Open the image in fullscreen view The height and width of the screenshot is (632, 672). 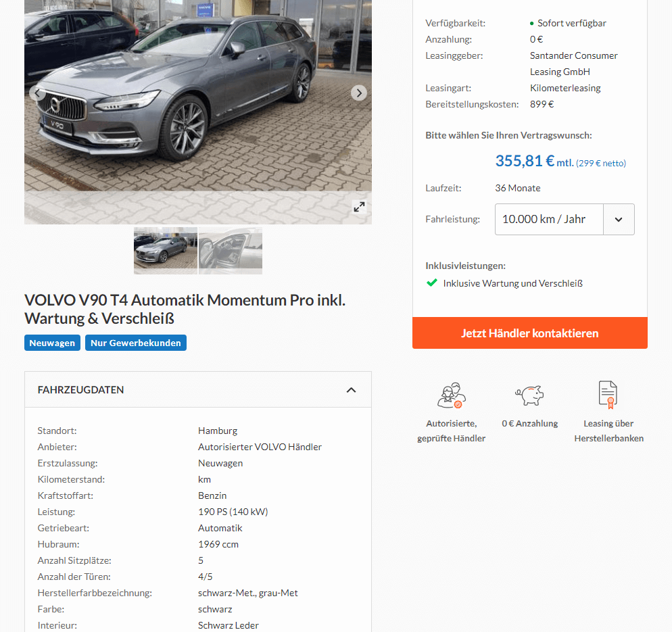359,207
